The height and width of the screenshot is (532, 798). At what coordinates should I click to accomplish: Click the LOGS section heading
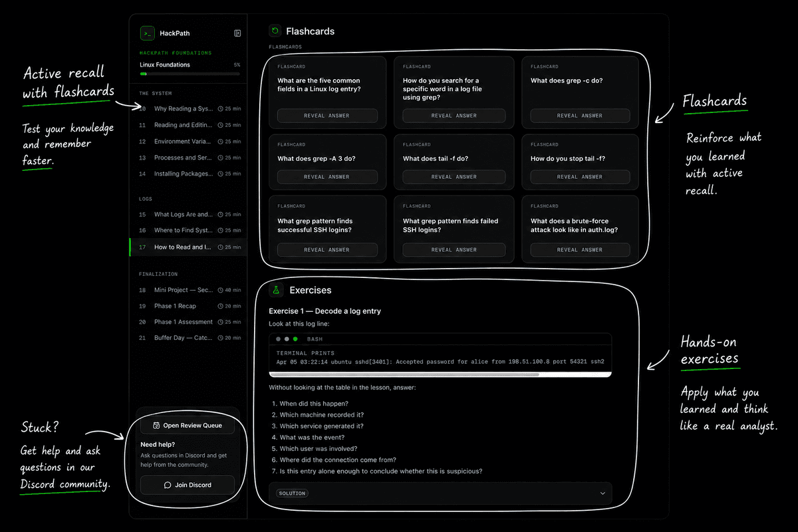coord(146,199)
